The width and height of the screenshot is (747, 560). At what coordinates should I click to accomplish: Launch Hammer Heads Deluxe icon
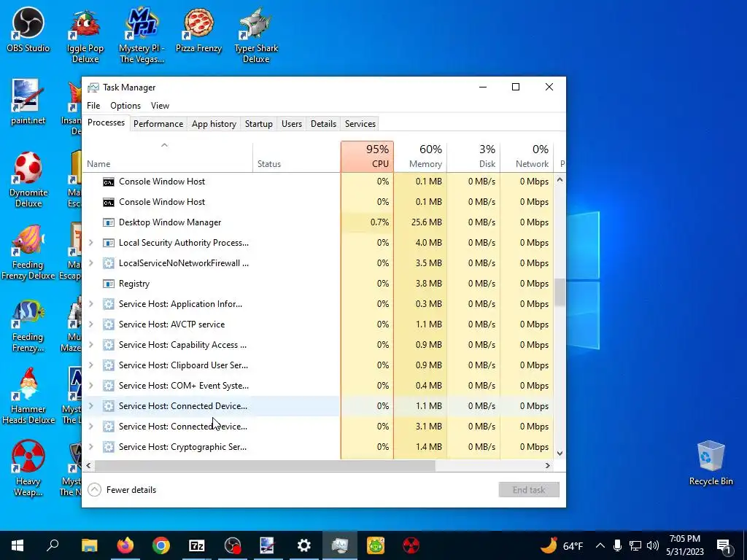pos(28,396)
